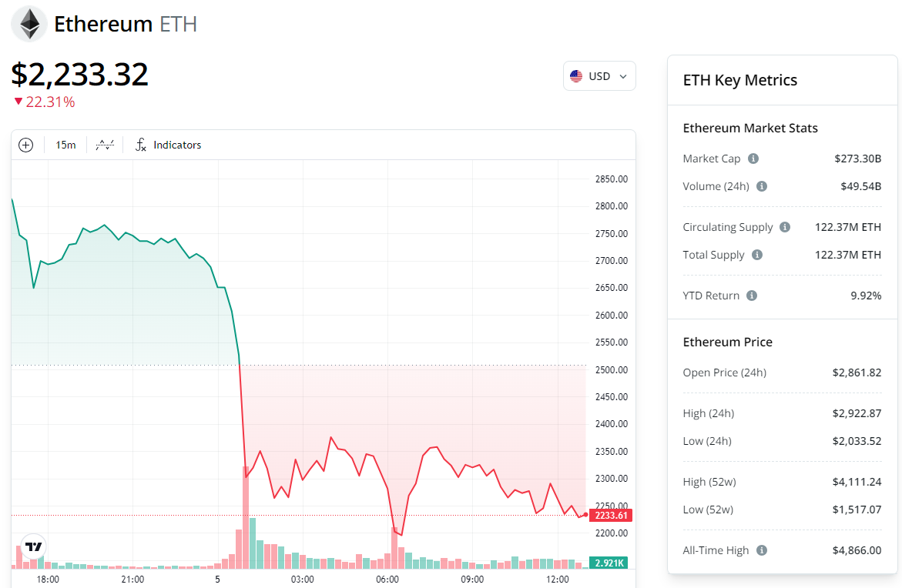This screenshot has height=588, width=902.
Task: Click the Ethereum ETH title heading
Action: pyautogui.click(x=123, y=23)
